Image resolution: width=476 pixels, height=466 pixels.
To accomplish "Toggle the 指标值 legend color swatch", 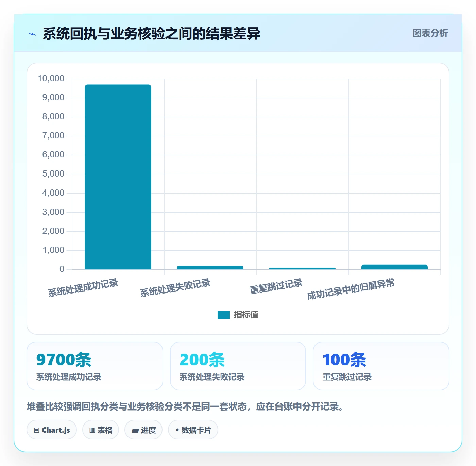I will pyautogui.click(x=224, y=315).
